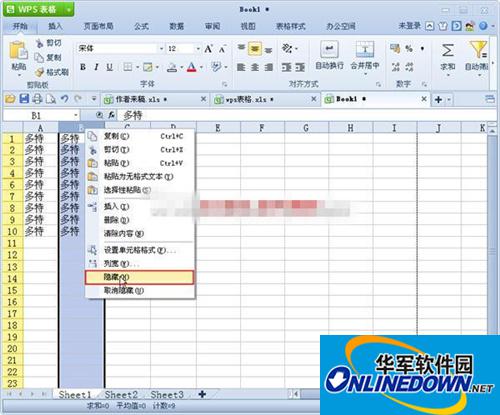Toggle bold formatting
500x415 pixels.
(x=83, y=67)
